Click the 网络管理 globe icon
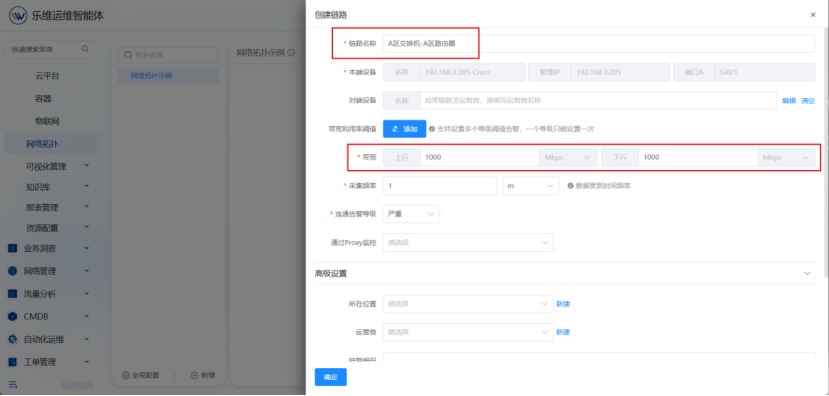The image size is (829, 396). tap(13, 271)
